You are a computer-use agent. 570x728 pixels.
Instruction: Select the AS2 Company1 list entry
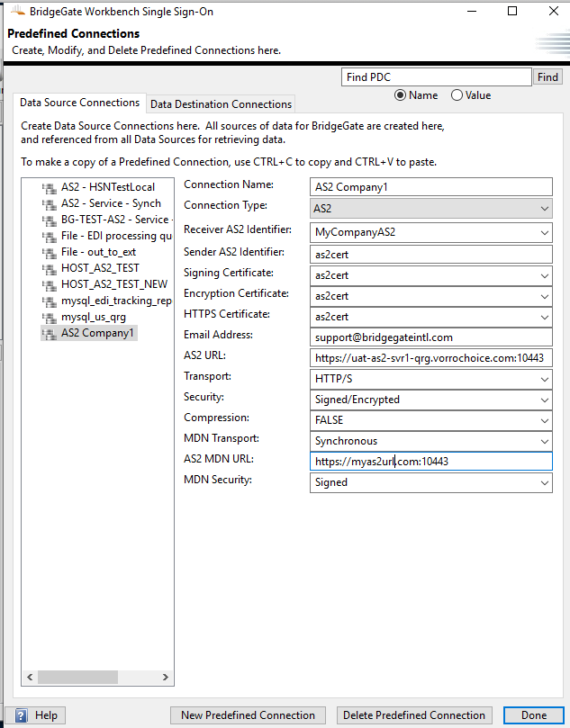click(x=97, y=333)
